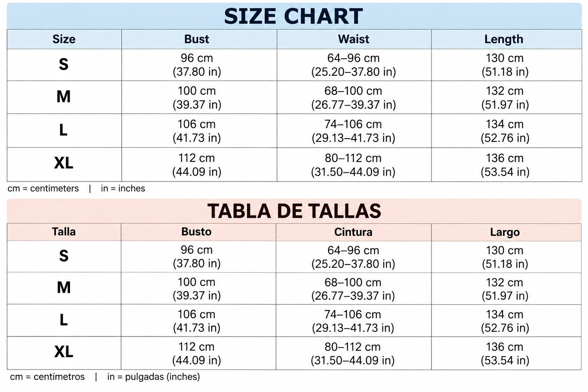588x392 pixels.
Task: Select size S row in English chart
Action: pyautogui.click(x=294, y=65)
